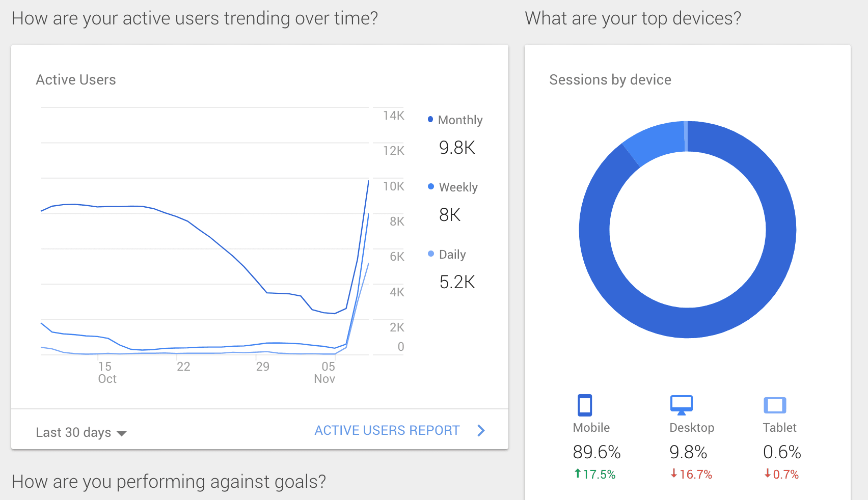Click the dropdown arrow beside Last 30 days
This screenshot has height=500, width=868.
[122, 433]
